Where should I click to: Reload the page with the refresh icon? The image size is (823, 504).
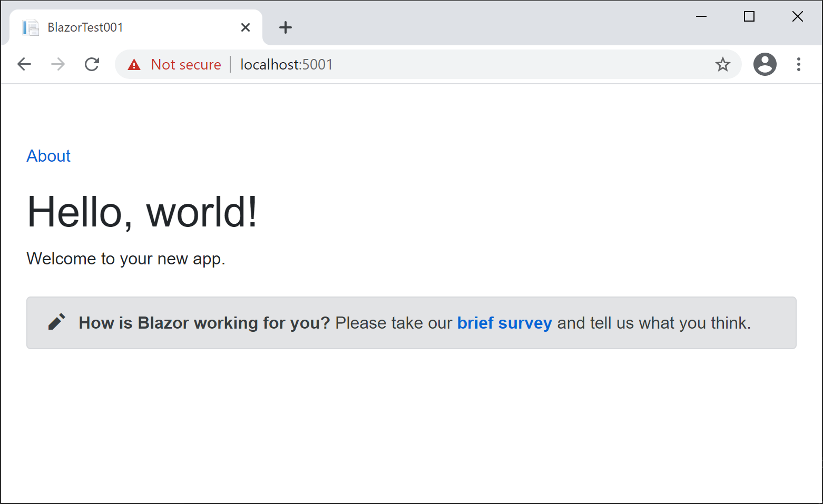92,64
